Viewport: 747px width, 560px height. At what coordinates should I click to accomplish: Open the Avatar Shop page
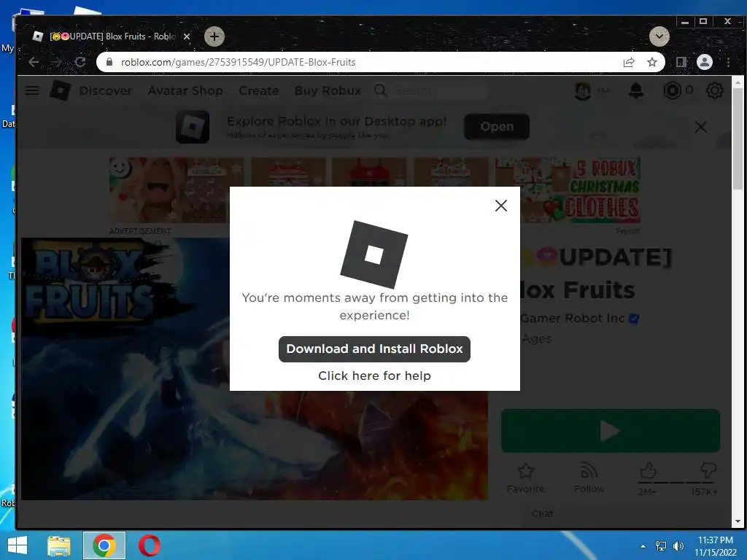(185, 90)
